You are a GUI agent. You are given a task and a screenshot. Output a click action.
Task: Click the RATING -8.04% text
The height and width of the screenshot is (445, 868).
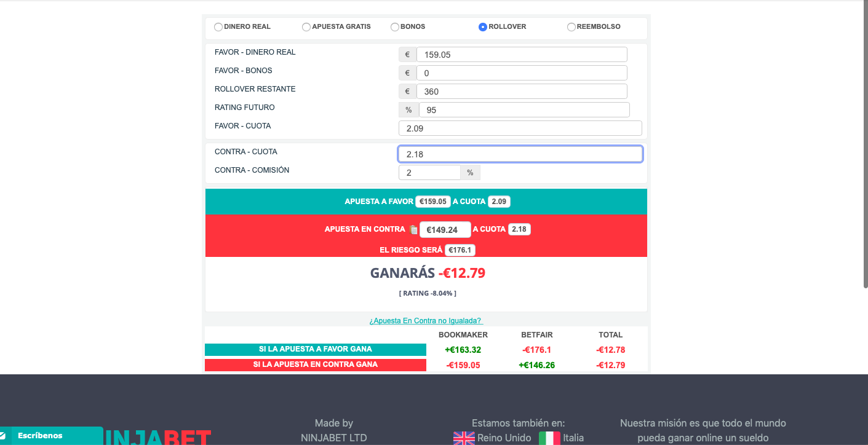point(428,293)
